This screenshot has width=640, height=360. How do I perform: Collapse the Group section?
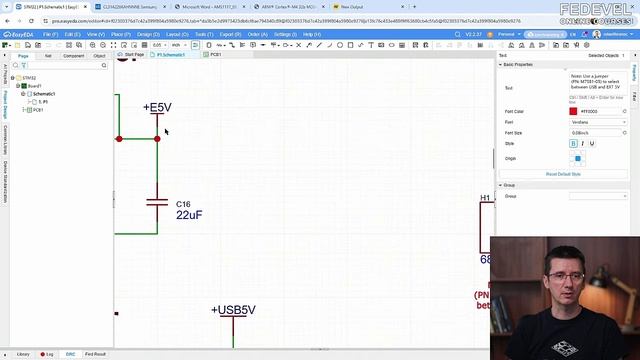500,185
